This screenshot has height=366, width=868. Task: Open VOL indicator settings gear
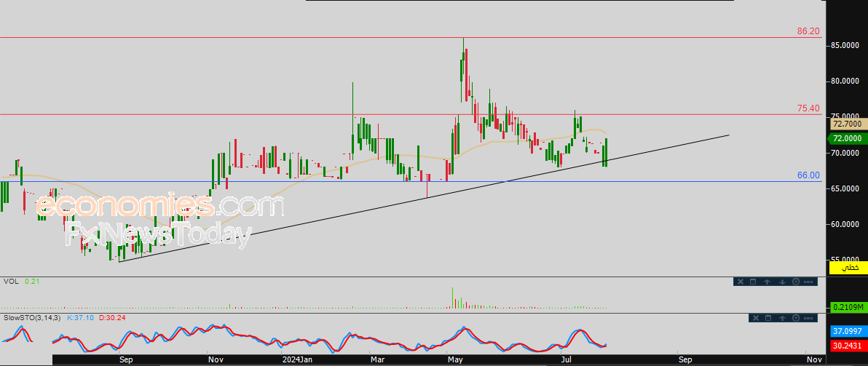tap(795, 282)
